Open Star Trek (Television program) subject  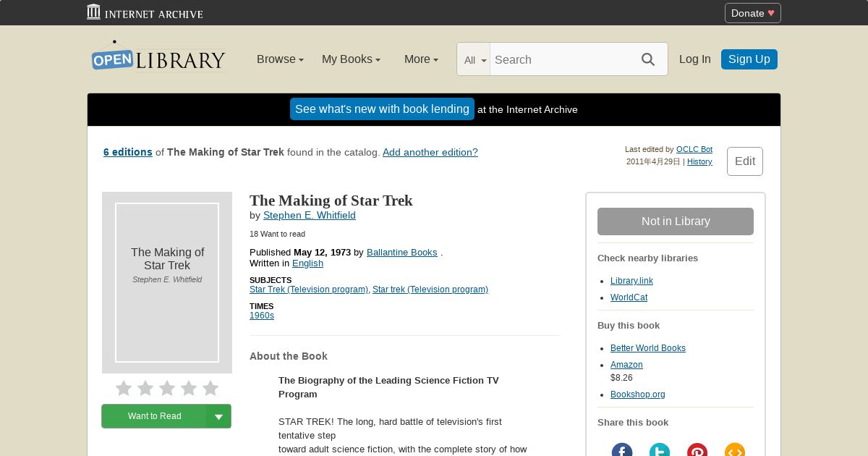pyautogui.click(x=309, y=290)
